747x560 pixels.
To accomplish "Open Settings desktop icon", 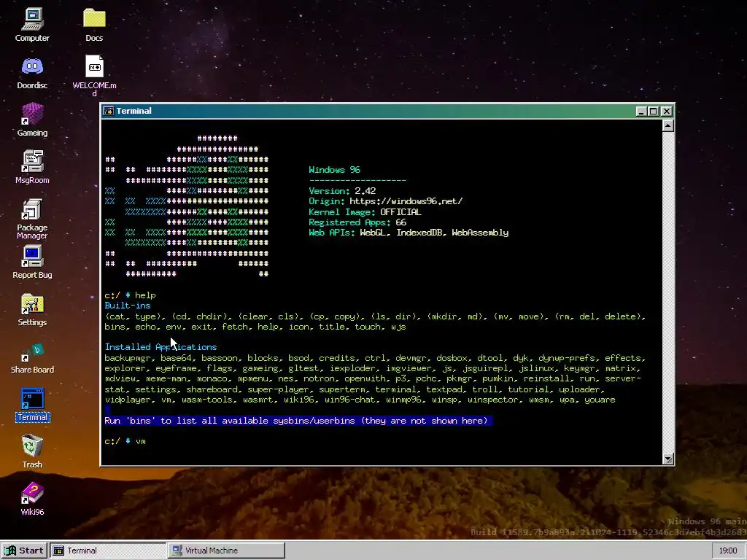I will pyautogui.click(x=32, y=309).
